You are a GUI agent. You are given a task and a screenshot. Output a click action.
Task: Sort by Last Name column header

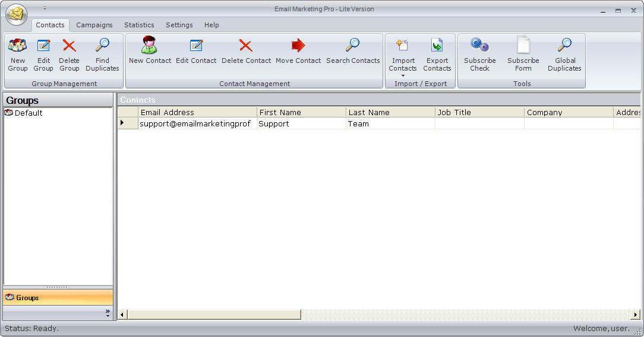pos(390,112)
